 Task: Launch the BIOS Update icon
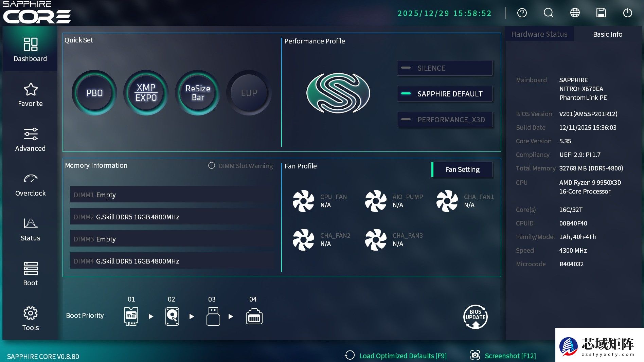tap(475, 316)
